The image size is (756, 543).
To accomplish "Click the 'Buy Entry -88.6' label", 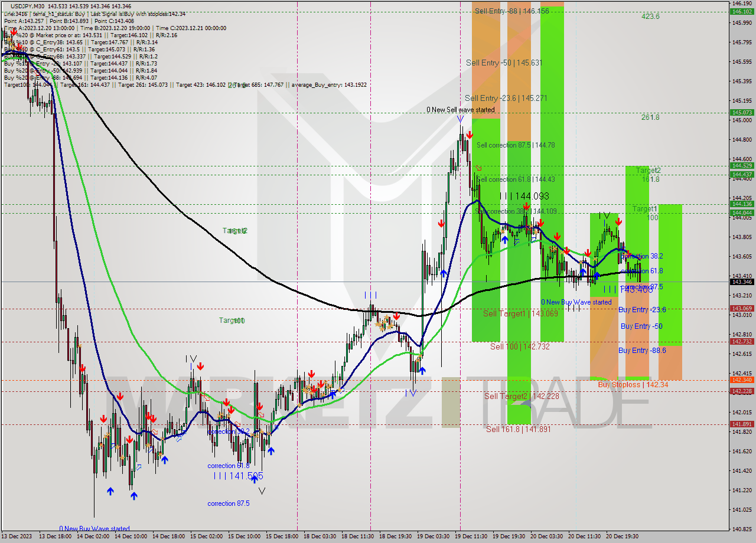I will 642,351.
